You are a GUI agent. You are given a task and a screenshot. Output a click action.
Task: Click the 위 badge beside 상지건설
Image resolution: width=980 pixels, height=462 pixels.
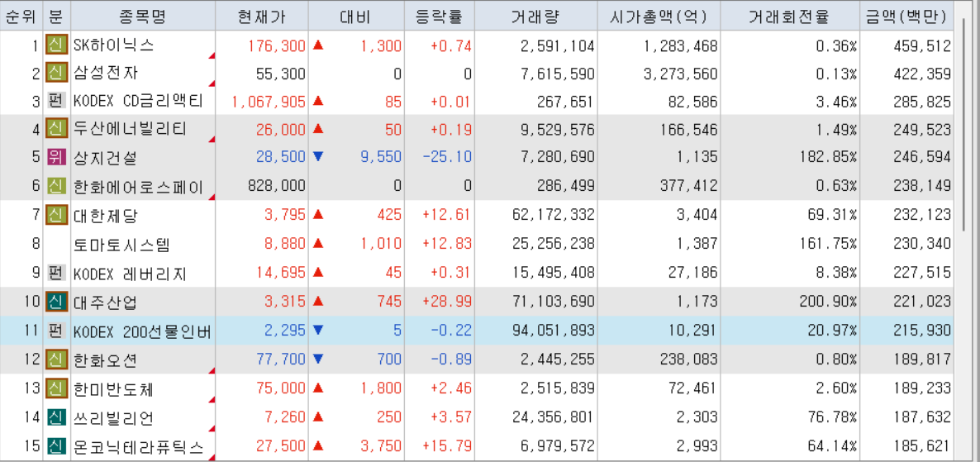[57, 157]
